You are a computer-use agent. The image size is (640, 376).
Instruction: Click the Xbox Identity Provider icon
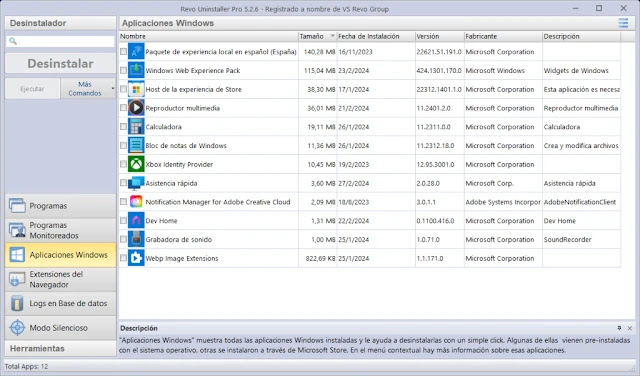136,165
